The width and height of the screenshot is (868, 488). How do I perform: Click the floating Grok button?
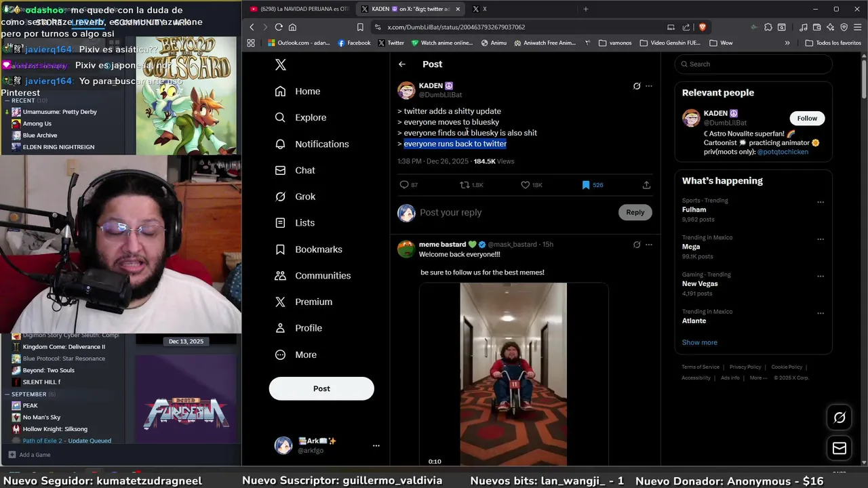[x=840, y=418]
